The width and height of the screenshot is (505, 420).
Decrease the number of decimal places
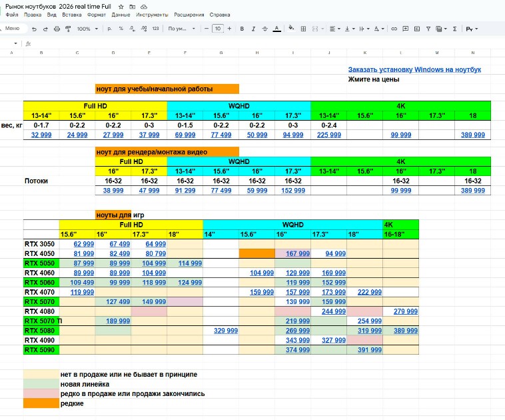tap(132, 29)
